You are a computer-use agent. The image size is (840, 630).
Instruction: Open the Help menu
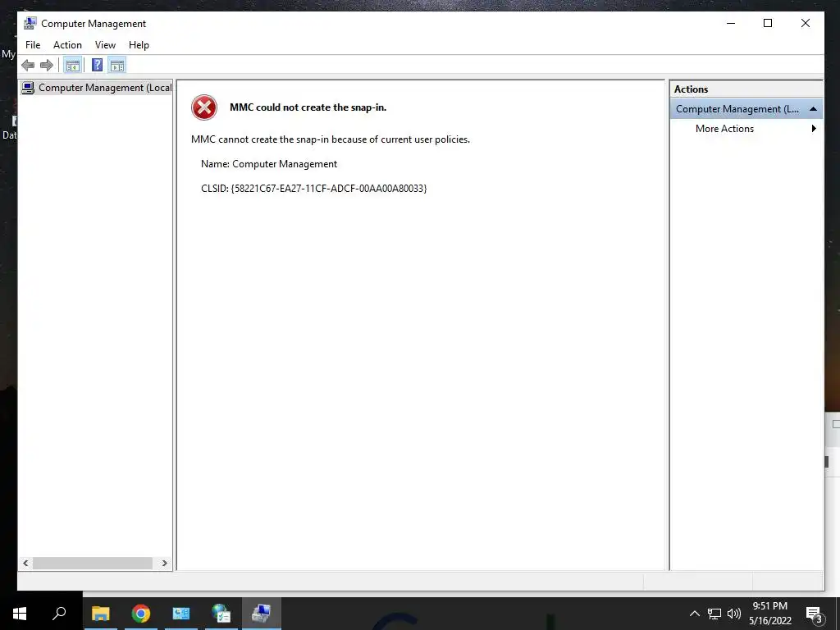[x=139, y=45]
